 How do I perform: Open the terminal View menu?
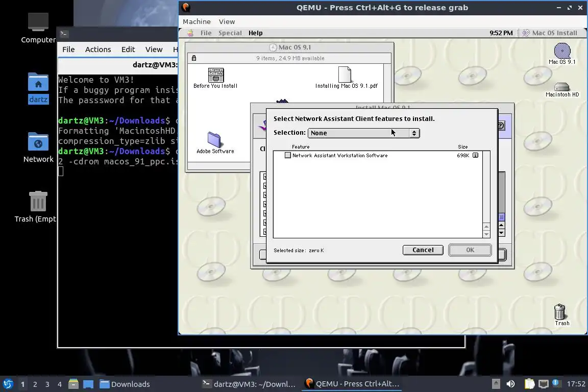[x=154, y=49]
